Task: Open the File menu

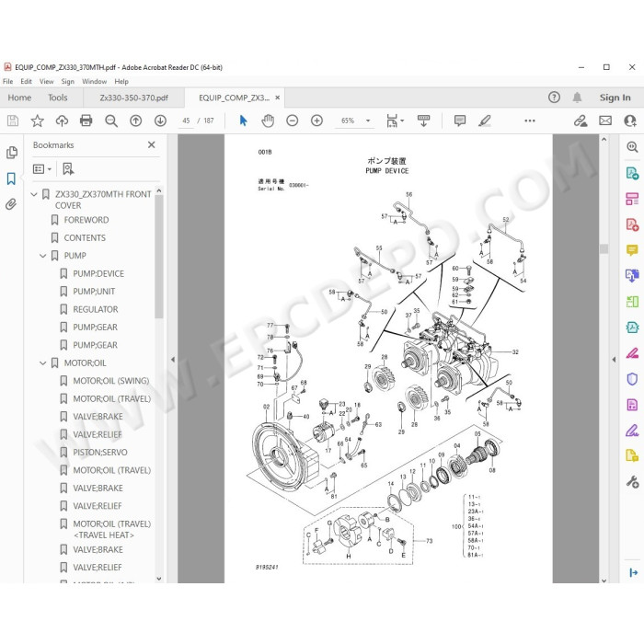Action: [x=7, y=81]
